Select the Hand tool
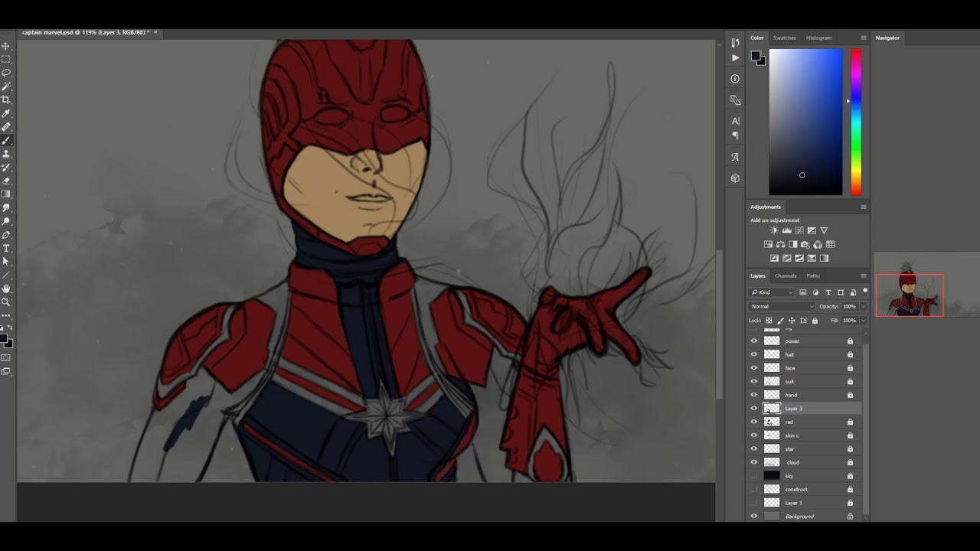980x551 pixels. (6, 289)
